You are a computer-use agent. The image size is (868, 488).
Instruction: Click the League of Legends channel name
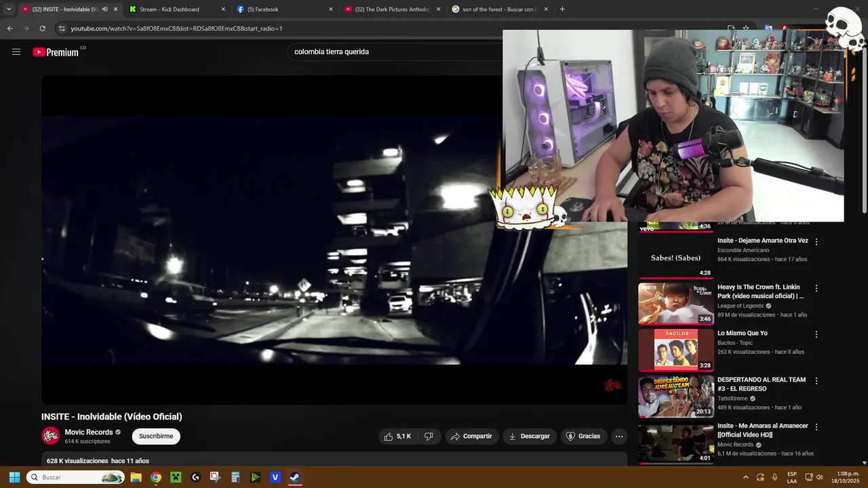click(x=741, y=306)
